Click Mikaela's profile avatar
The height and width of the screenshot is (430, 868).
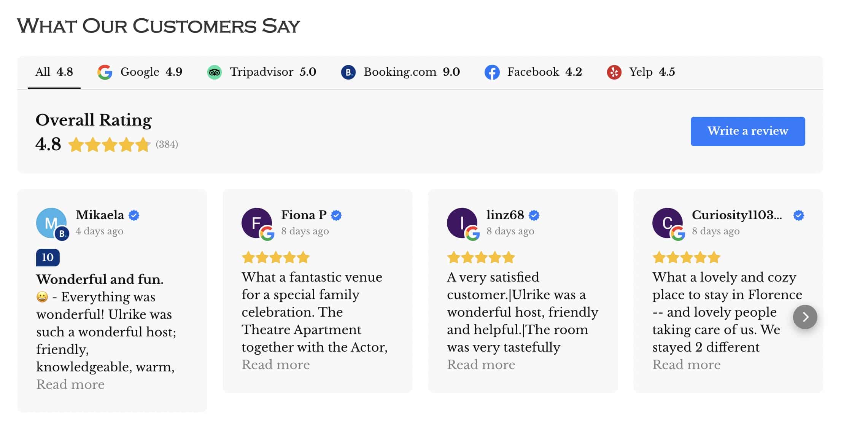51,223
